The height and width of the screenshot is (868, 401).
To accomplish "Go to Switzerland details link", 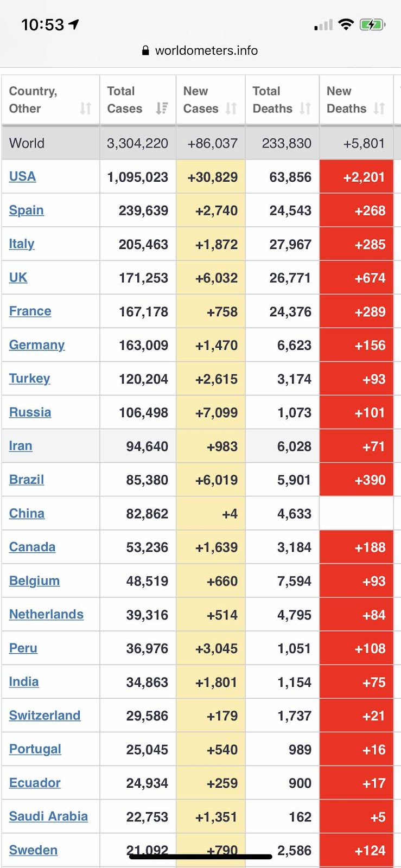I will [44, 716].
